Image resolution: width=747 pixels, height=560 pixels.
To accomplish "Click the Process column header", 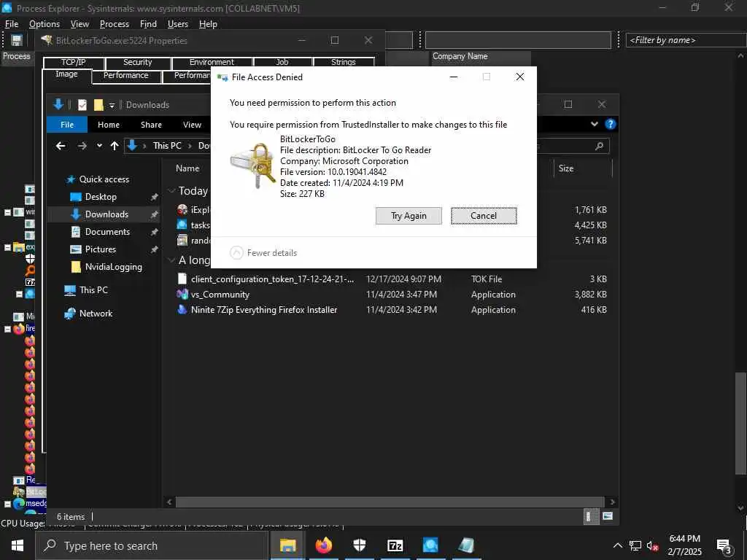I will click(17, 56).
